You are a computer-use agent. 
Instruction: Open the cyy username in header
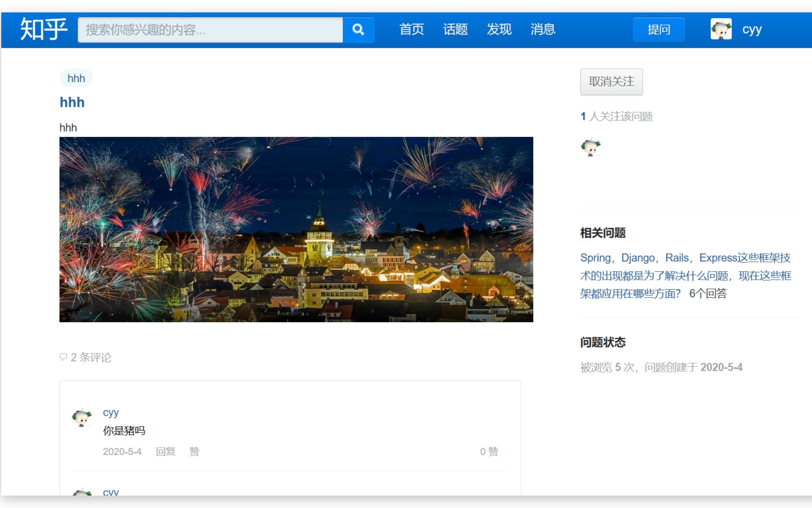tap(752, 30)
